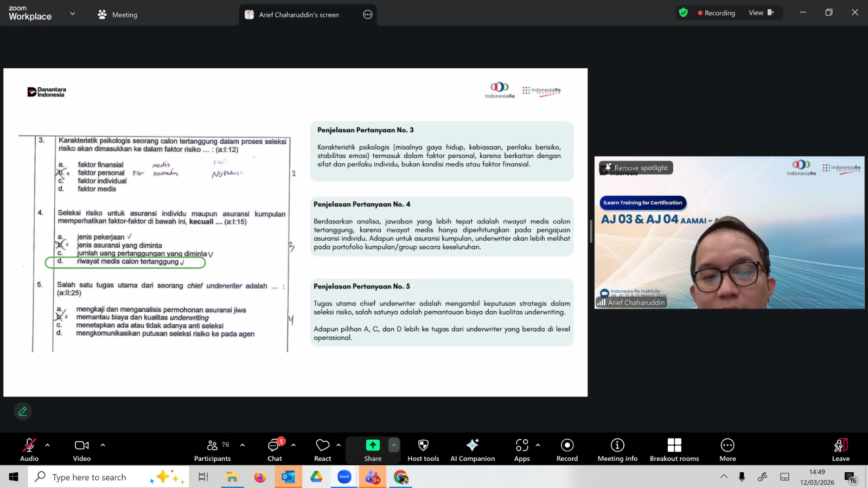Switch to the Meeting tab
Image resolution: width=868 pixels, height=488 pixels.
pyautogui.click(x=118, y=15)
